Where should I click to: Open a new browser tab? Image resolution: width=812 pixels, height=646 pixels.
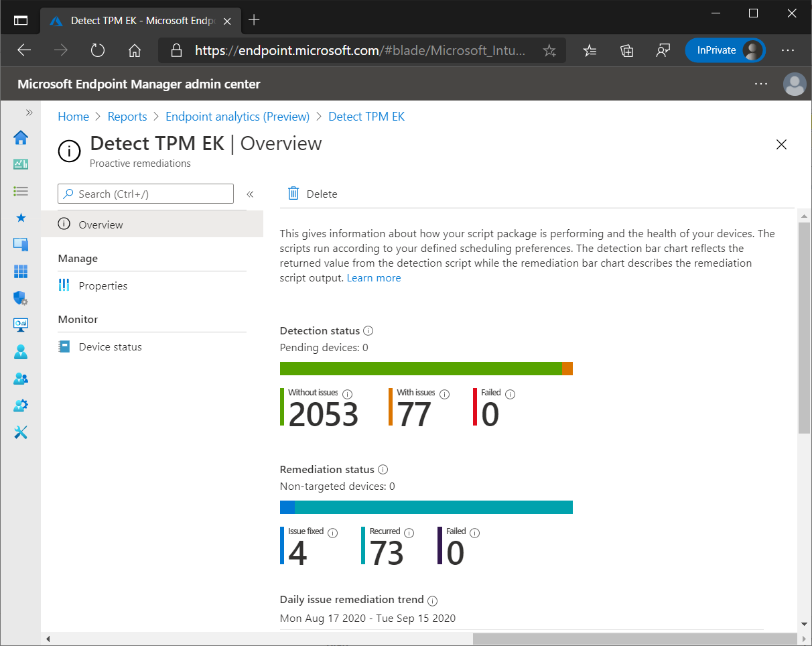coord(254,20)
